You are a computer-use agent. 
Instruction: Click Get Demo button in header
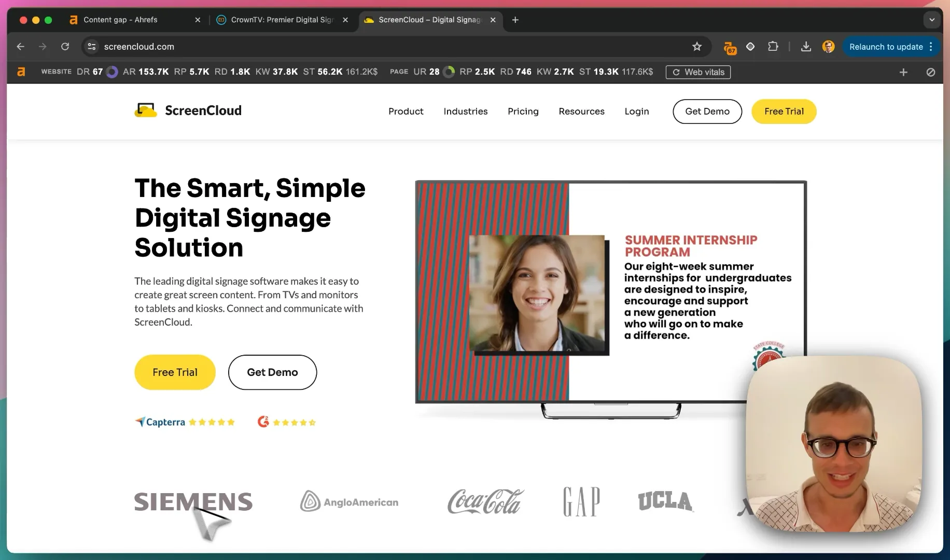[x=707, y=111]
